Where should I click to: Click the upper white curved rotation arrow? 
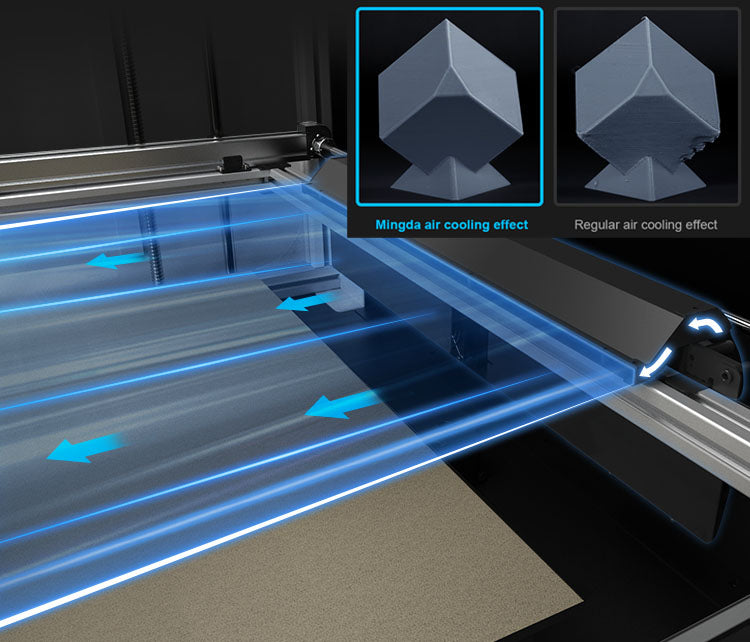702,327
